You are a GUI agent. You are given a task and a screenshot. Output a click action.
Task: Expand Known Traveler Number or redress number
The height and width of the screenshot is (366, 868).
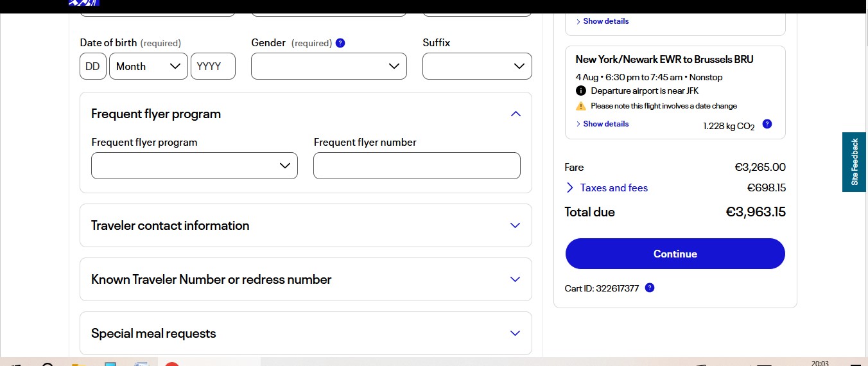click(x=515, y=279)
